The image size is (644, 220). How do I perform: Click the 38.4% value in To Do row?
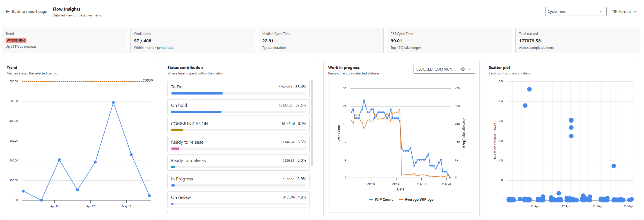pyautogui.click(x=301, y=87)
